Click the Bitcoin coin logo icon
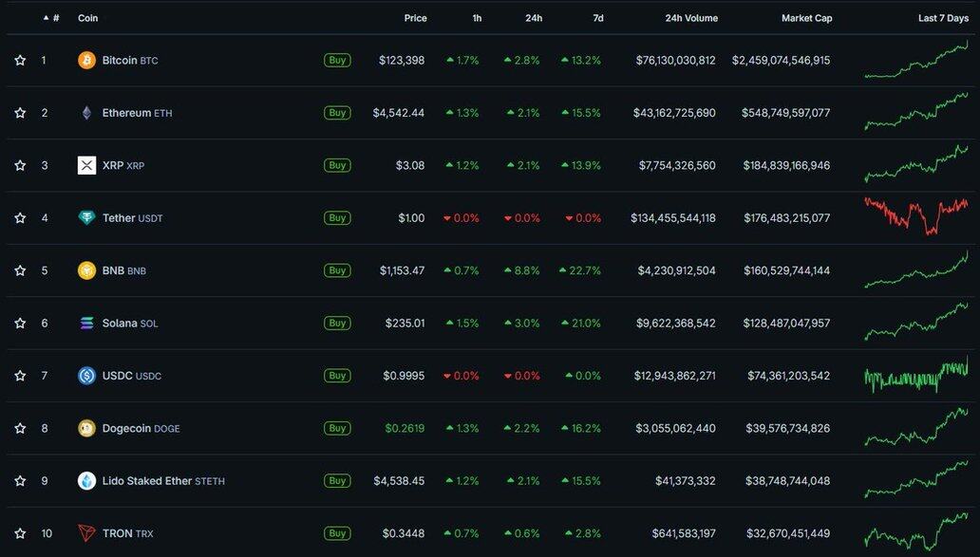 (86, 61)
